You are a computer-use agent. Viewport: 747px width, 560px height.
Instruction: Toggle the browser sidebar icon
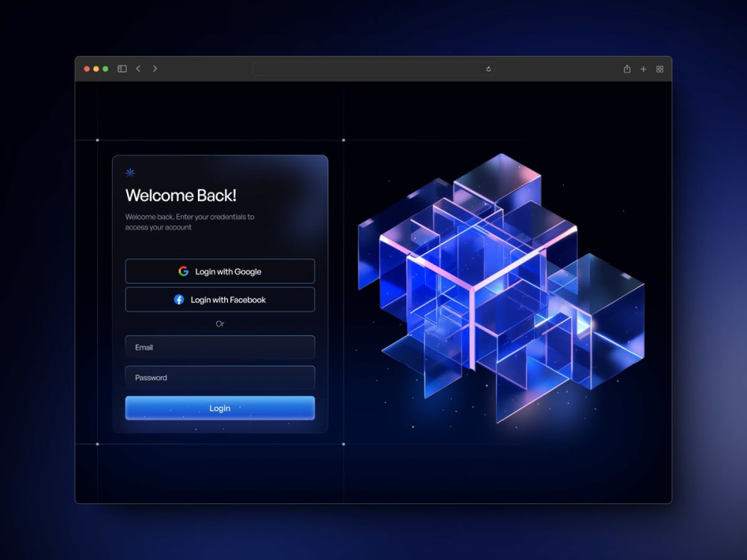122,69
